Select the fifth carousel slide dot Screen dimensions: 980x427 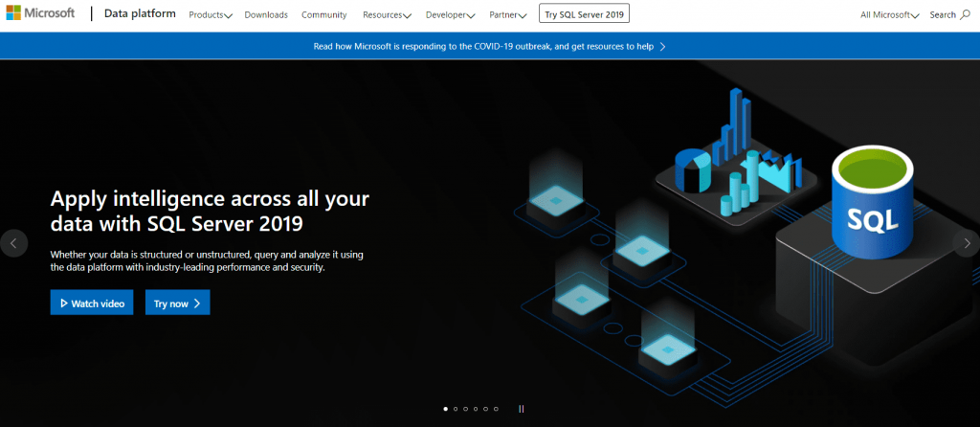pyautogui.click(x=485, y=409)
